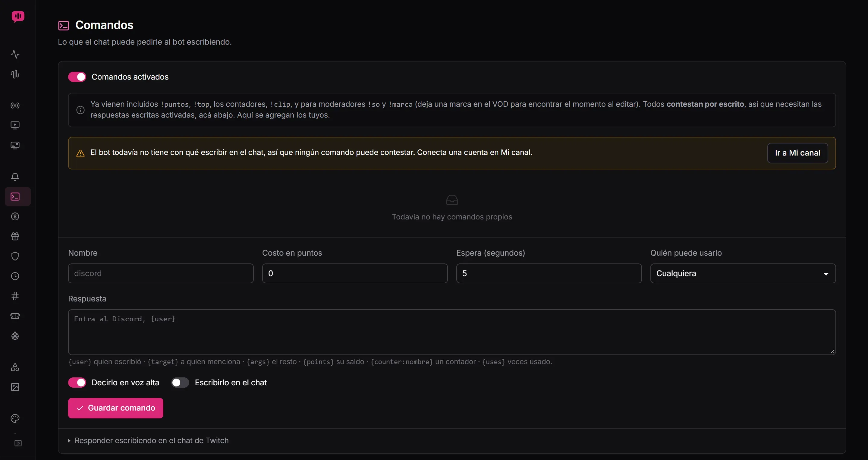Open the bell alerts sidebar icon
Screen dimensions: 868x460
tap(15, 177)
